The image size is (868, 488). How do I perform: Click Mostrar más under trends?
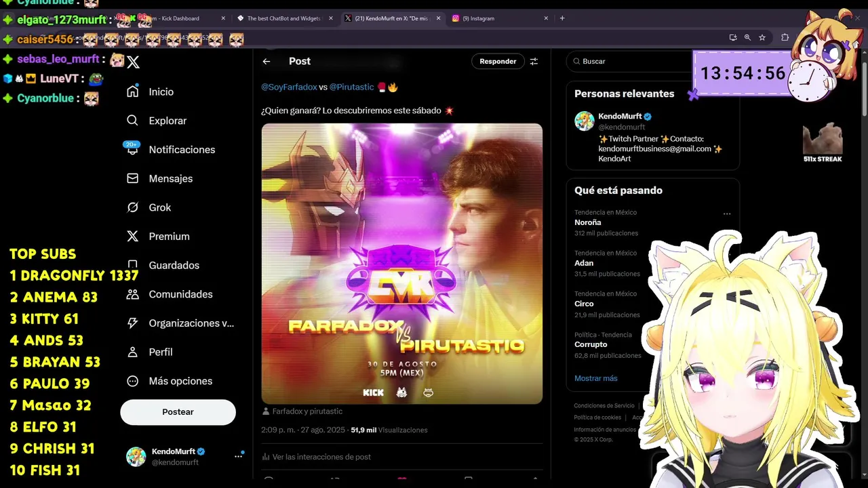[x=596, y=378]
